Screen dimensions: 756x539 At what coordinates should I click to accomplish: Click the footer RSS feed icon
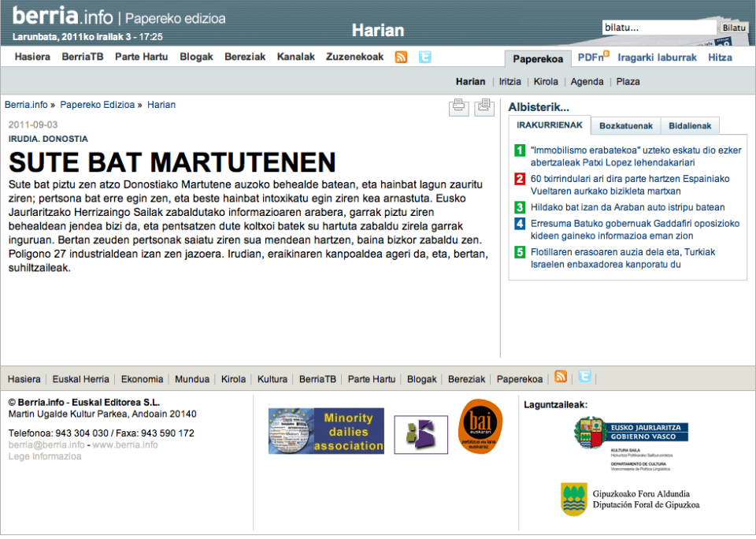click(561, 377)
